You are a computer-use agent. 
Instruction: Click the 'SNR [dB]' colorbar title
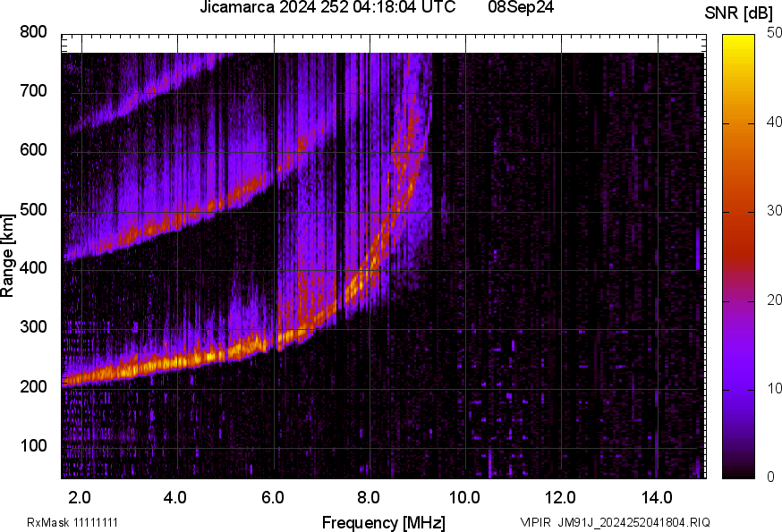739,13
